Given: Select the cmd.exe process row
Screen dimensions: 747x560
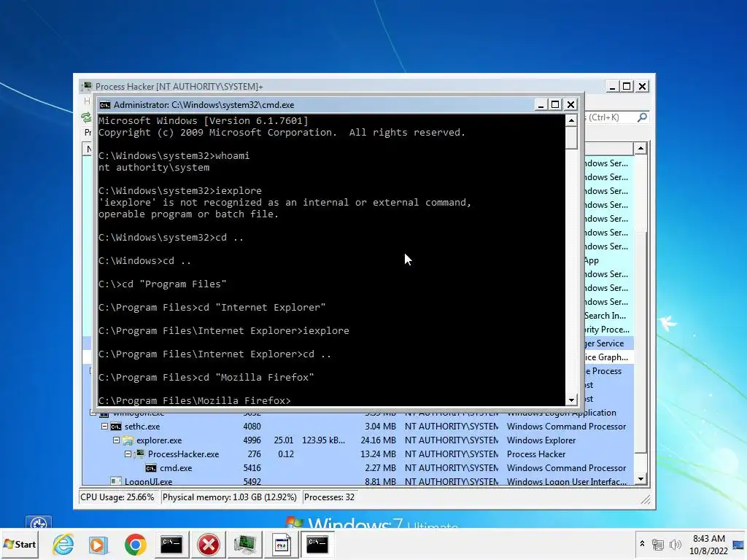Looking at the screenshot, I should click(x=357, y=468).
